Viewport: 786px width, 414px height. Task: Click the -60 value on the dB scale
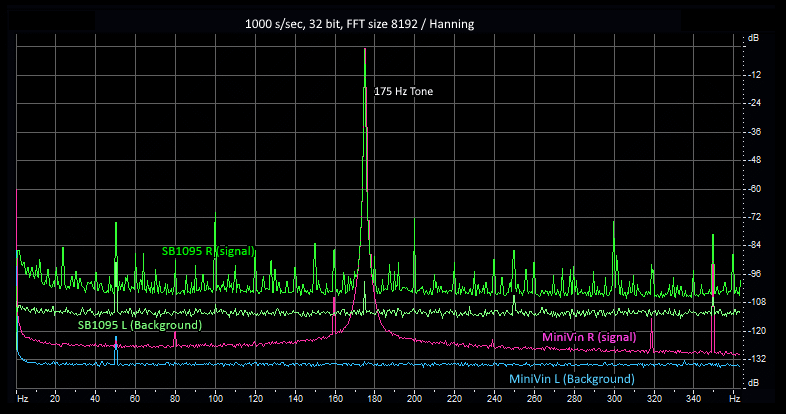pos(755,188)
